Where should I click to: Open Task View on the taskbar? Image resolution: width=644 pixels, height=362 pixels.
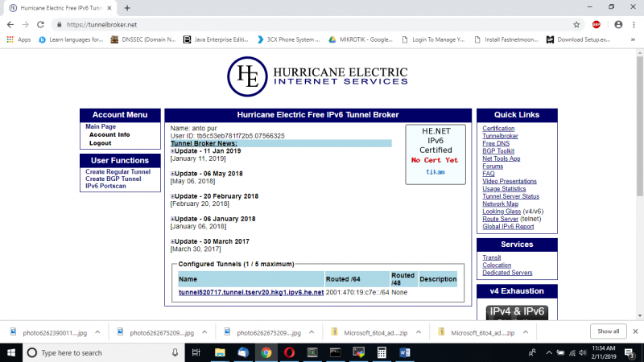(196, 352)
